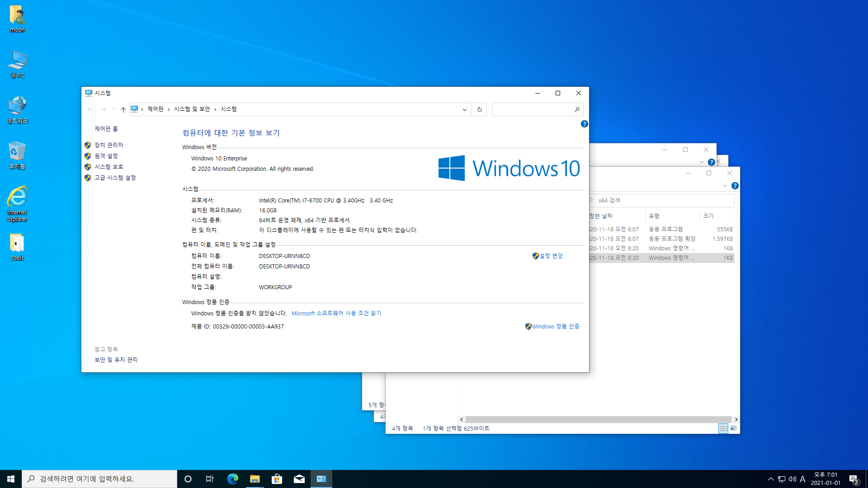
Task: Expand ribbon chevron in middle background window
Action: pyautogui.click(x=701, y=162)
